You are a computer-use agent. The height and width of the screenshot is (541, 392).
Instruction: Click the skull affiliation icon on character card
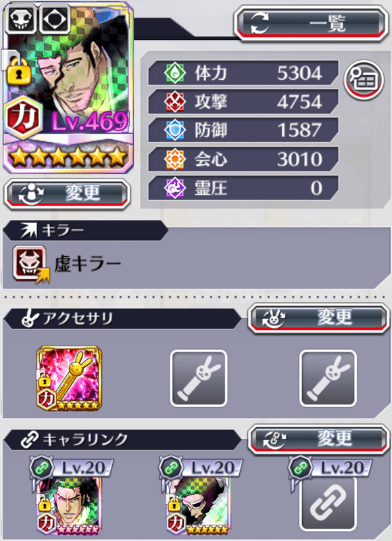point(21,20)
